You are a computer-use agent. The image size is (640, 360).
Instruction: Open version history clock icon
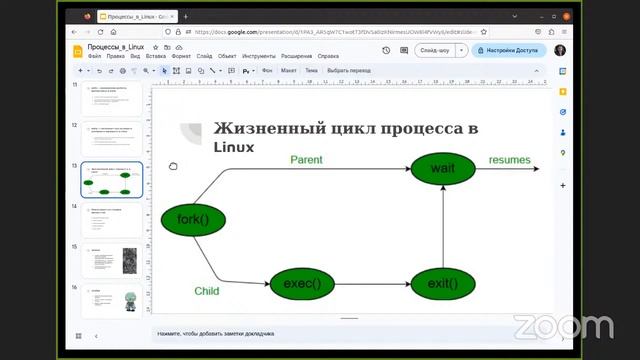[x=386, y=50]
